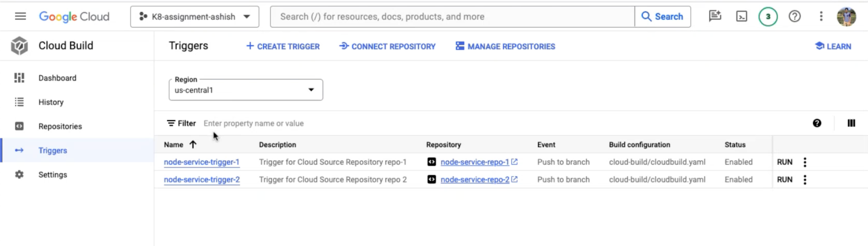Image resolution: width=868 pixels, height=246 pixels.
Task: Click cloudbuild.yaml cell for trigger-1 row
Action: coord(657,162)
